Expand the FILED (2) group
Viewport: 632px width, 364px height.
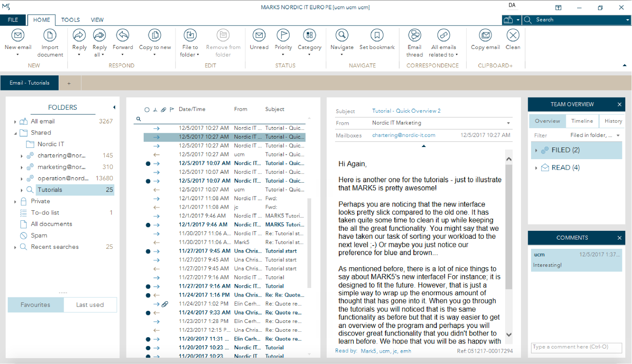pyautogui.click(x=536, y=150)
